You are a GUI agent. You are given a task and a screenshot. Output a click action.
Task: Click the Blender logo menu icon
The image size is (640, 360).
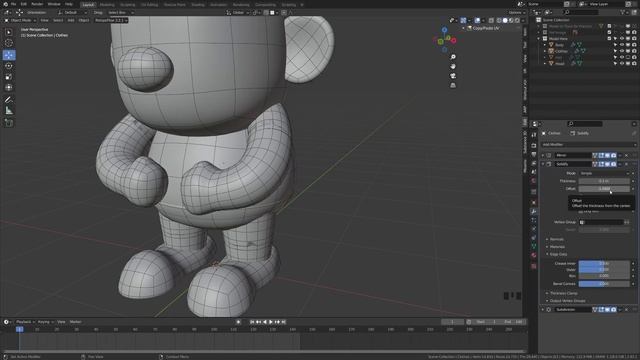[x=5, y=4]
